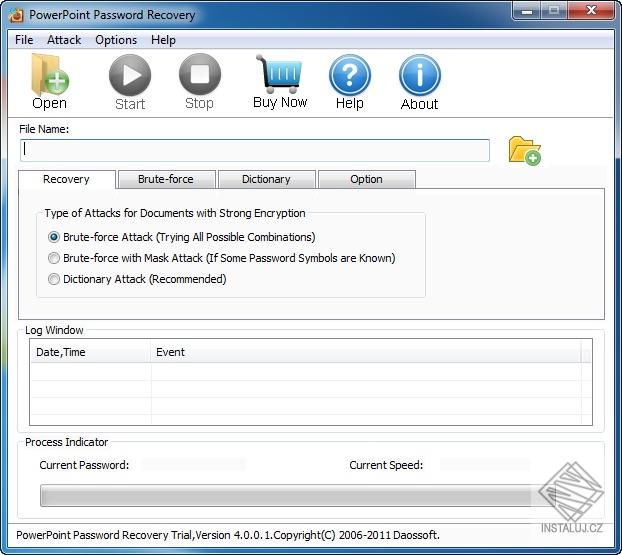Screen dimensions: 622x555
Task: Open the About info icon
Action: click(419, 82)
